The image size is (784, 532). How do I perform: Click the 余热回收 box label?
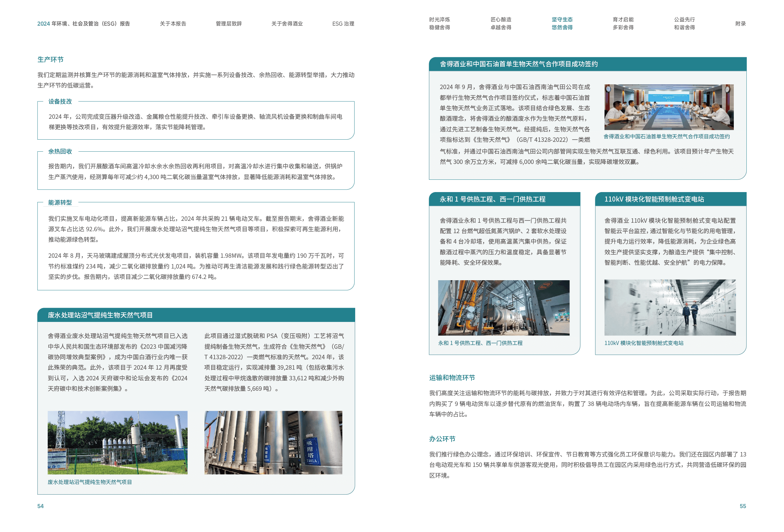[x=60, y=151]
